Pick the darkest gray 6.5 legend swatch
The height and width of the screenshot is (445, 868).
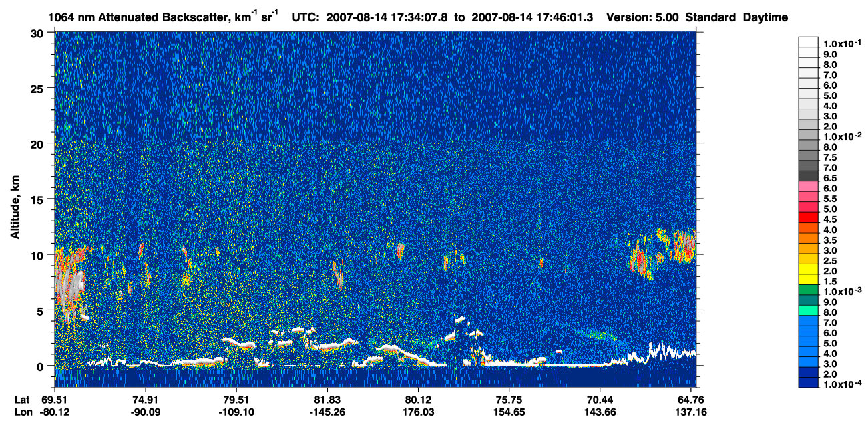pos(808,176)
